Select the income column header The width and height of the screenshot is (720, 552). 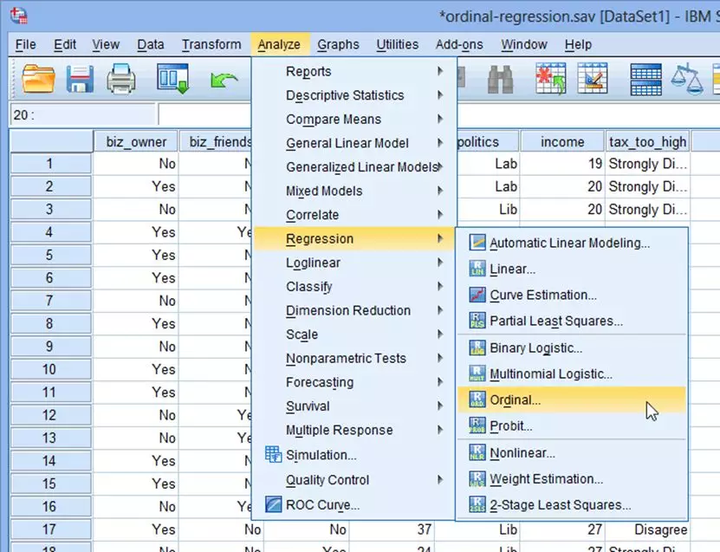562,141
